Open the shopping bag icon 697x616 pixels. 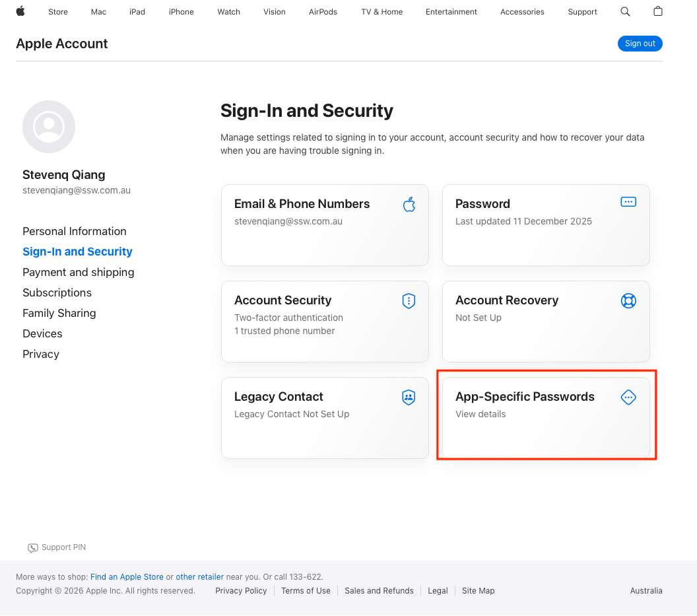[x=657, y=12]
